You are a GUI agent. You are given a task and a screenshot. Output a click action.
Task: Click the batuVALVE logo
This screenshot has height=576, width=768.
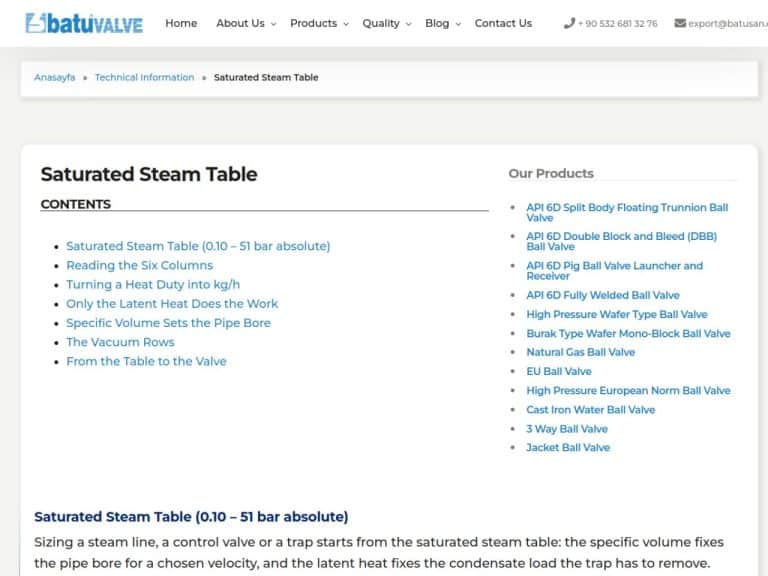[x=84, y=23]
